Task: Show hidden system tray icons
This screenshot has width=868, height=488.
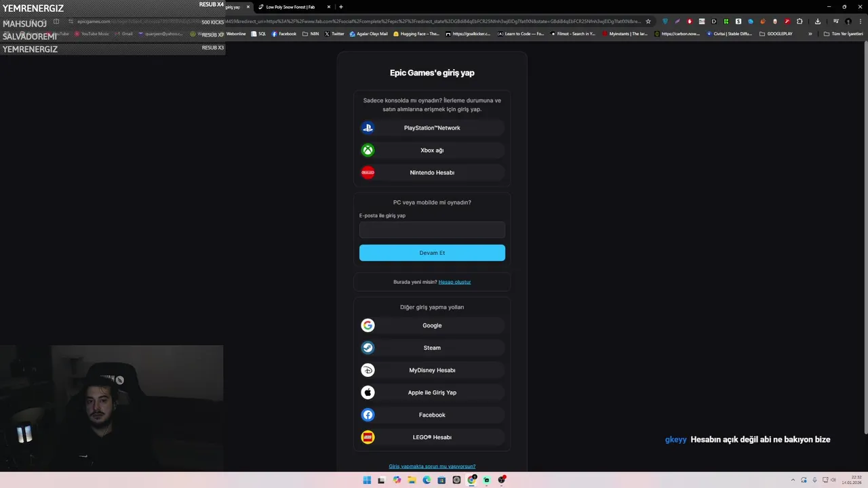Action: 793,480
